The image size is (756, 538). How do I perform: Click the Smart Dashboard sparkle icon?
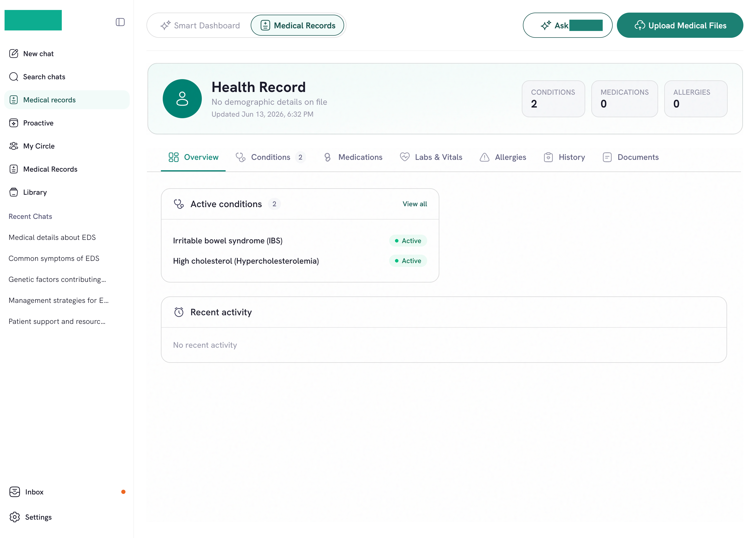165,25
